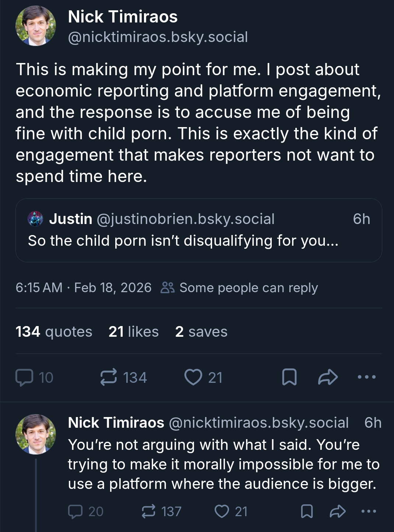Click Justin's small avatar in quoted post

tap(35, 219)
